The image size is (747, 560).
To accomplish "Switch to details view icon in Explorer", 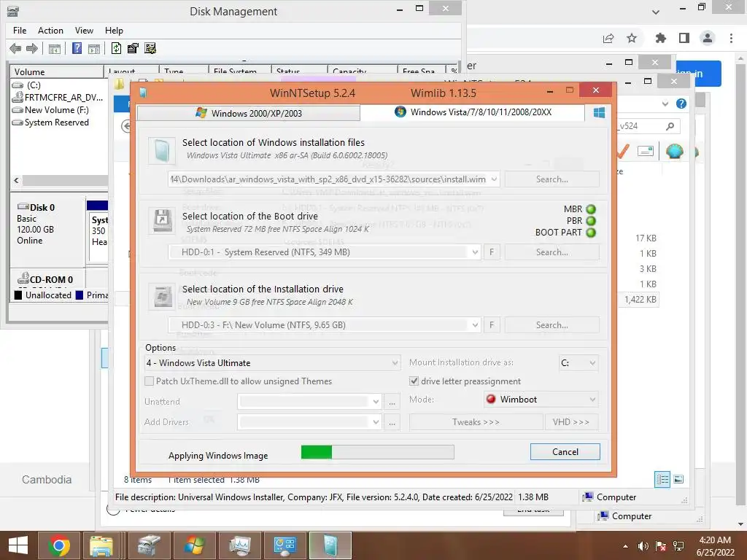I will click(x=662, y=479).
